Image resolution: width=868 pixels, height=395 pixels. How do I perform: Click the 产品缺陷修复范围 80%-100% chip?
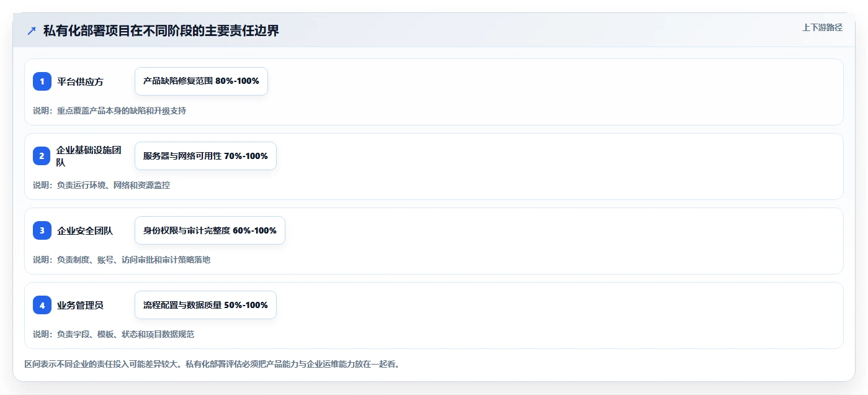click(x=201, y=81)
